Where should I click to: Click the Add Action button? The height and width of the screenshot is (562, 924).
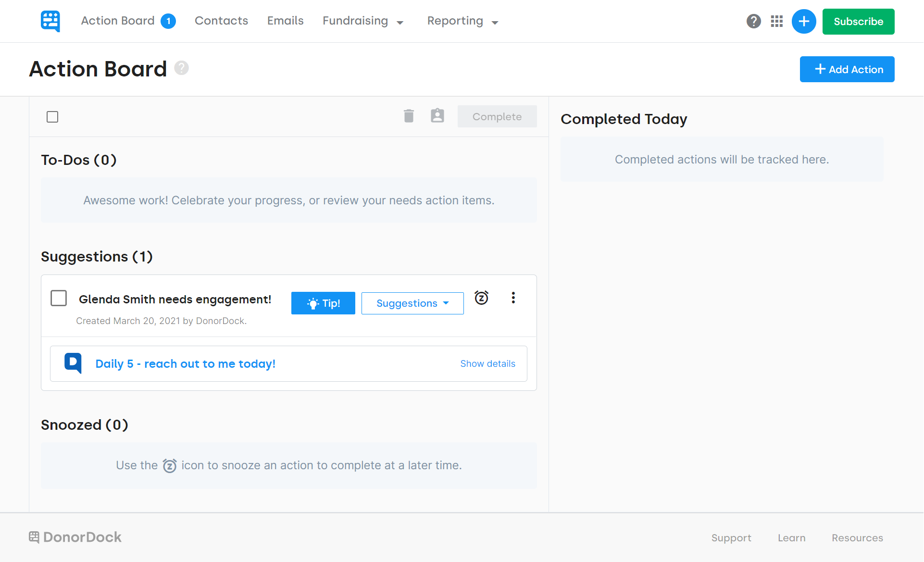847,69
